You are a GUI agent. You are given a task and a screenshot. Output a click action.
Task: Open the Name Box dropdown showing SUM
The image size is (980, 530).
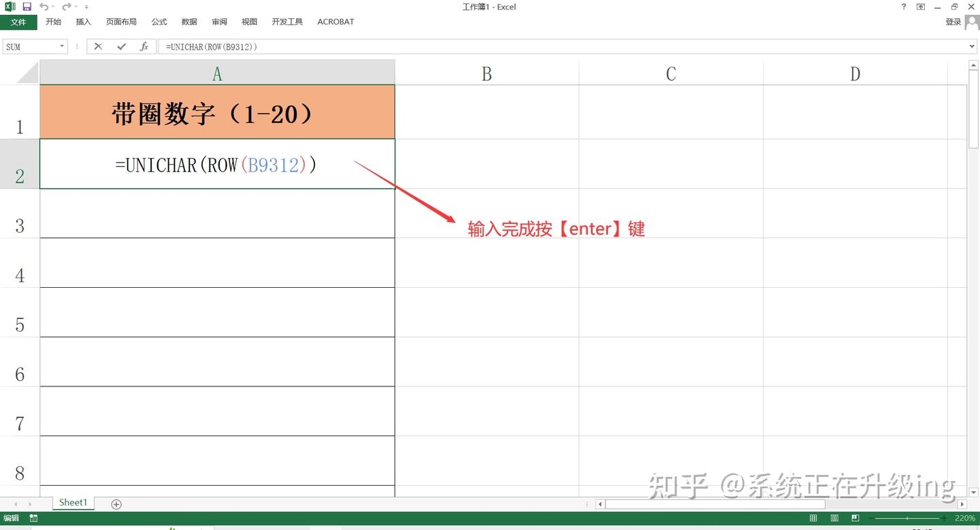click(x=61, y=46)
